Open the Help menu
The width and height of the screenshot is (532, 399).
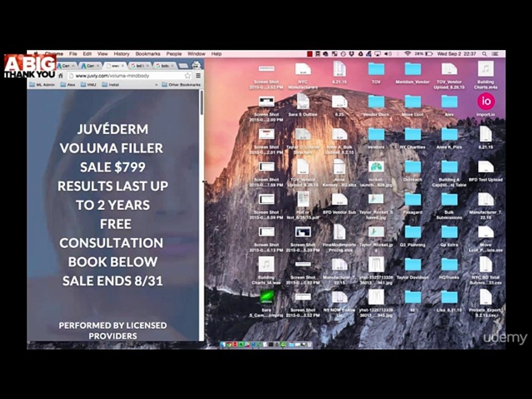pyautogui.click(x=216, y=54)
